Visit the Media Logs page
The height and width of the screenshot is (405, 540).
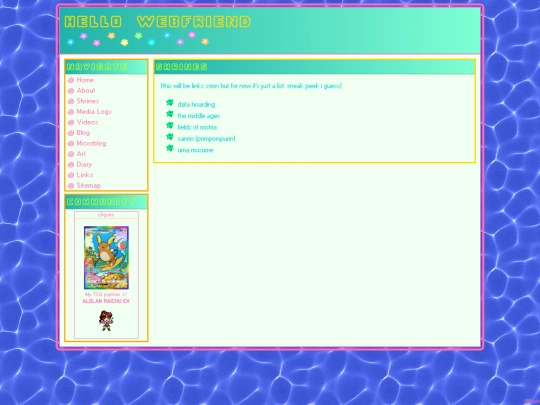pyautogui.click(x=94, y=112)
